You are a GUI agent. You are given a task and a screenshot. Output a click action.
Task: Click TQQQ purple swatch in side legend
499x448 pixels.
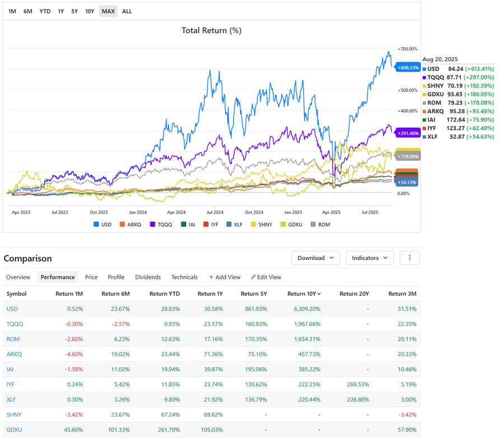point(424,78)
